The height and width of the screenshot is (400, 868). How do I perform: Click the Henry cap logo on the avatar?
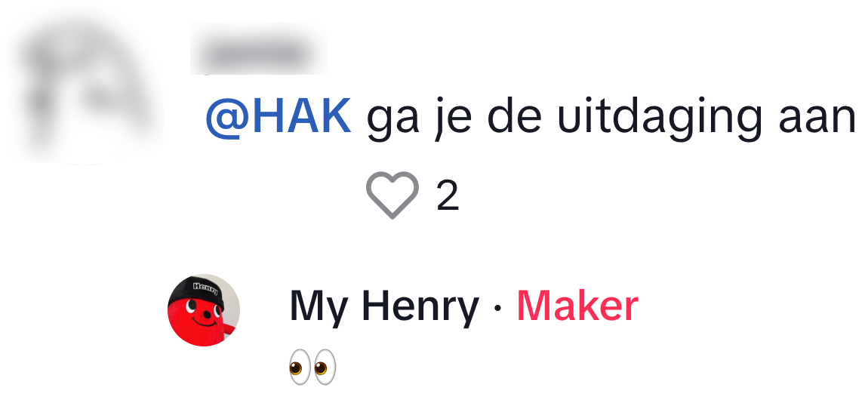point(204,288)
